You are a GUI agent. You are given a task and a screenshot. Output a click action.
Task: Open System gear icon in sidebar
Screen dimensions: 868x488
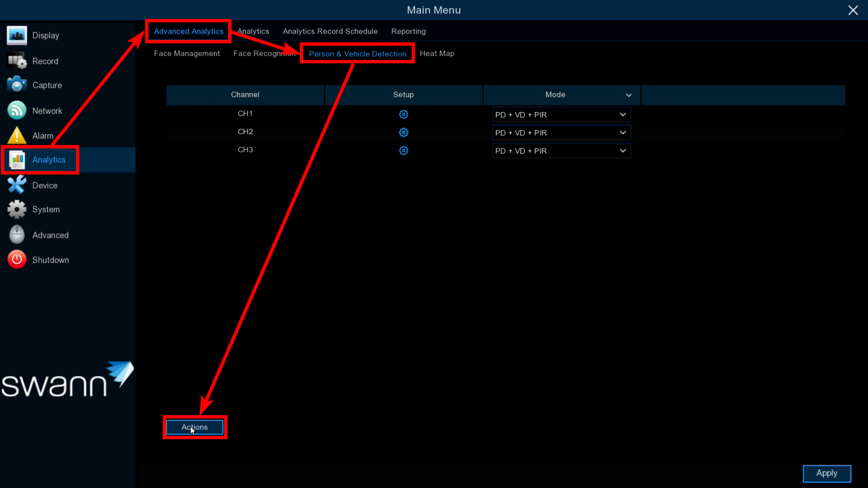(x=17, y=209)
